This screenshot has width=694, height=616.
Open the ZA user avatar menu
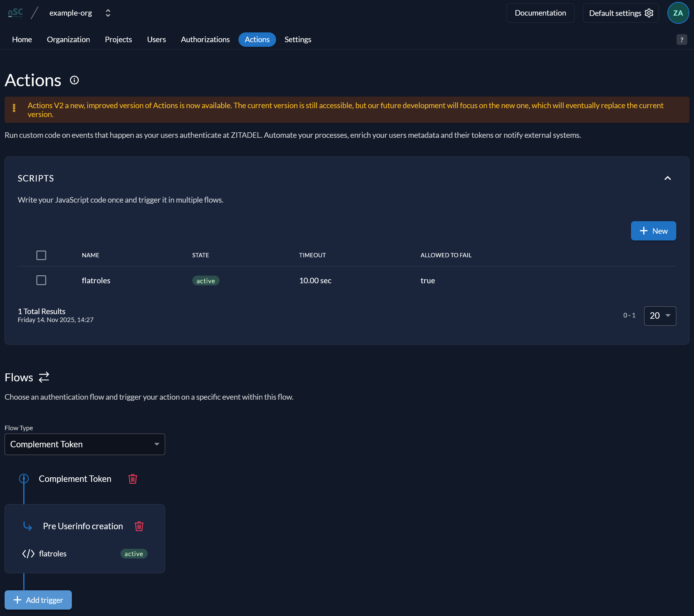(x=678, y=13)
